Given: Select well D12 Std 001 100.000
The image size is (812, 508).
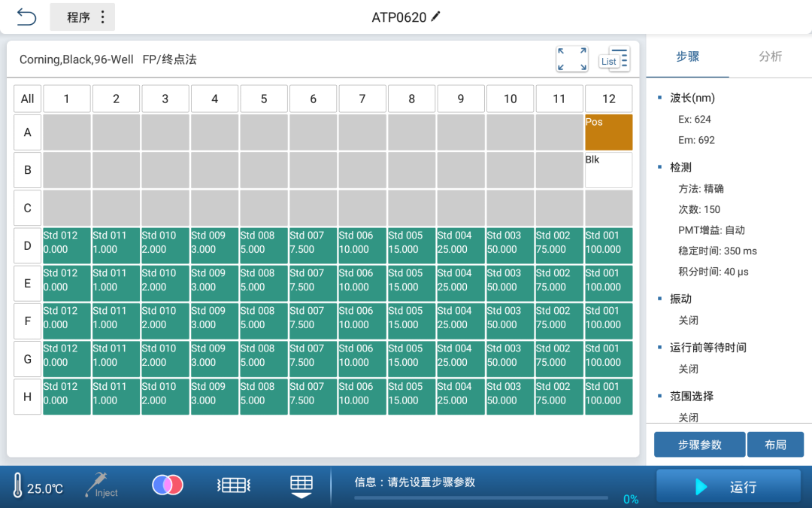Looking at the screenshot, I should 608,245.
